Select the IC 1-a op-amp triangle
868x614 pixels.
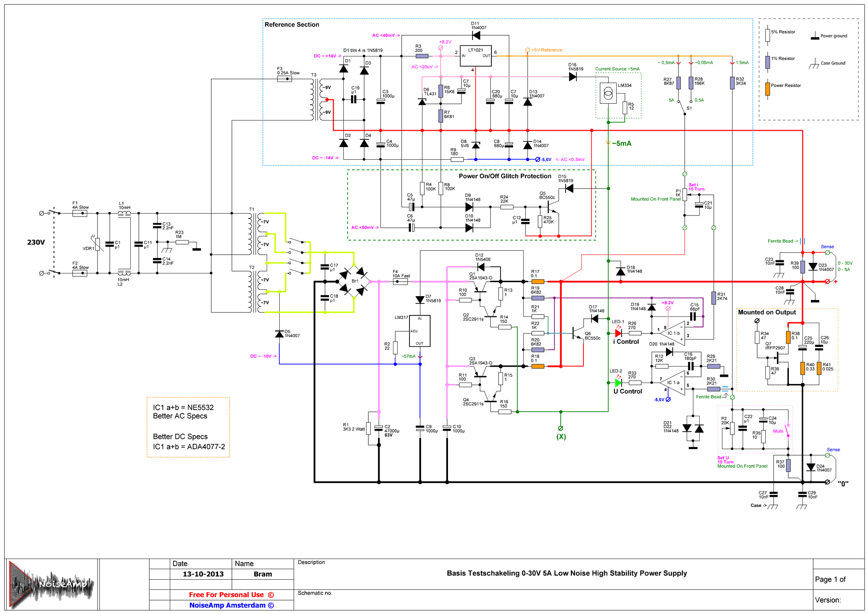pyautogui.click(x=673, y=382)
